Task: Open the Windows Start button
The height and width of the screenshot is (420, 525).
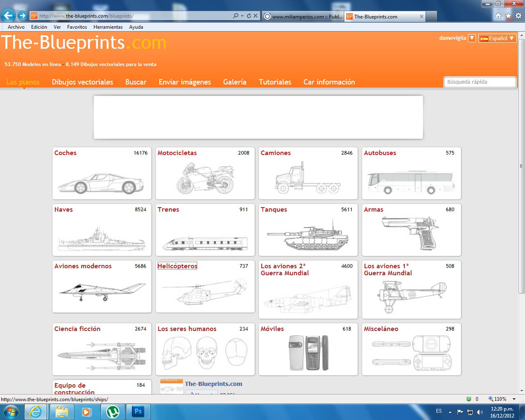Action: (x=11, y=411)
